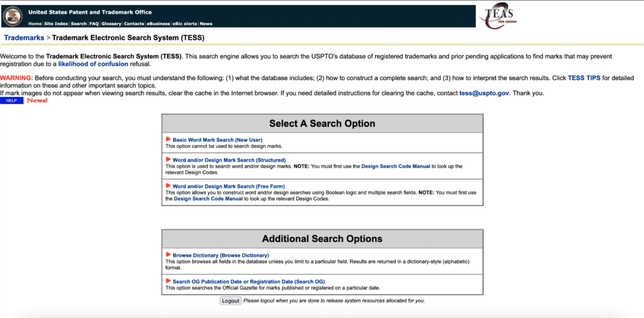Click 'Please logout when you are done' note
644x318 pixels.
334,300
